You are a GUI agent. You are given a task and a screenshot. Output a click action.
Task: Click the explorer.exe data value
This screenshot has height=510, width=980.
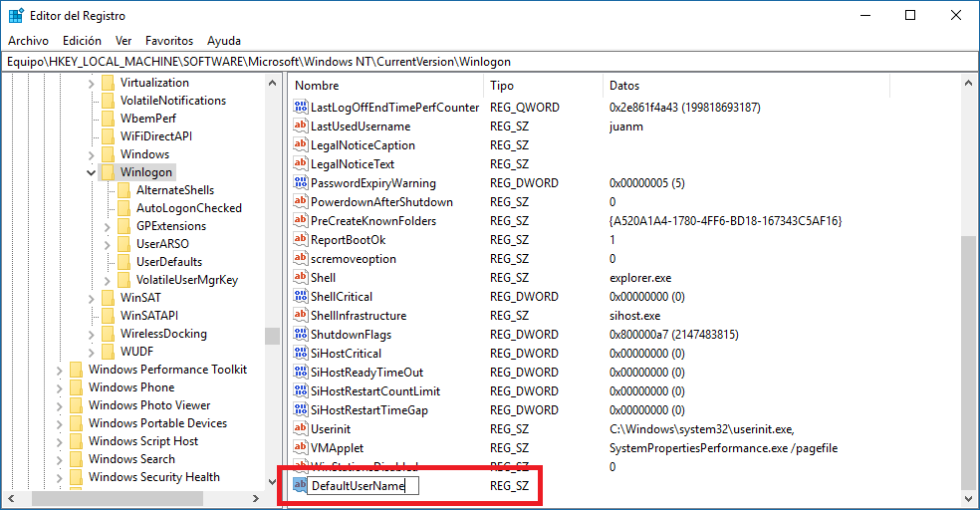click(640, 278)
